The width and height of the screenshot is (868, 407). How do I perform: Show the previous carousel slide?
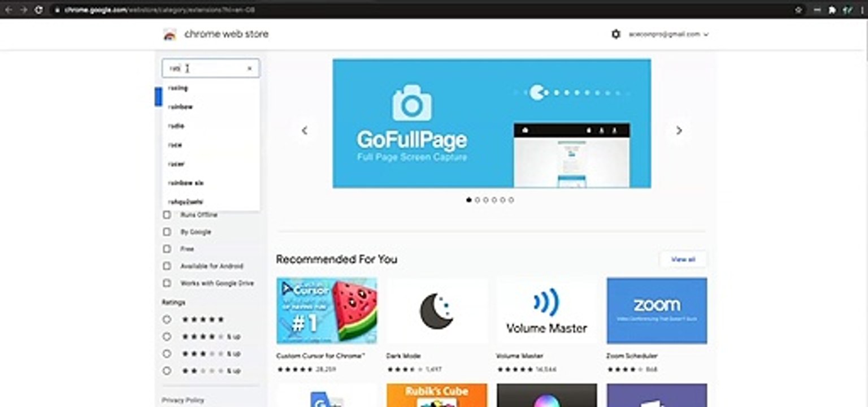[304, 131]
